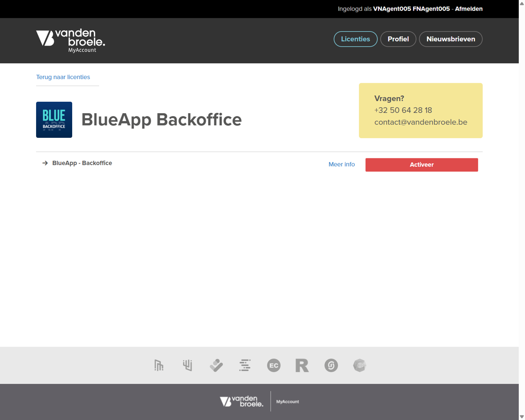The image size is (525, 420).
Task: Click the BlueApp - Backoffice license row text
Action: coord(82,163)
